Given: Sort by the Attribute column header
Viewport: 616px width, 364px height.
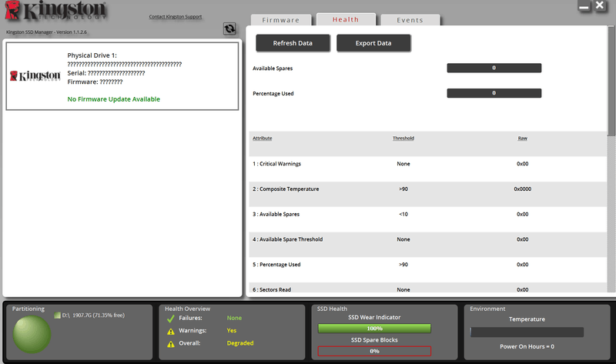Looking at the screenshot, I should click(262, 139).
